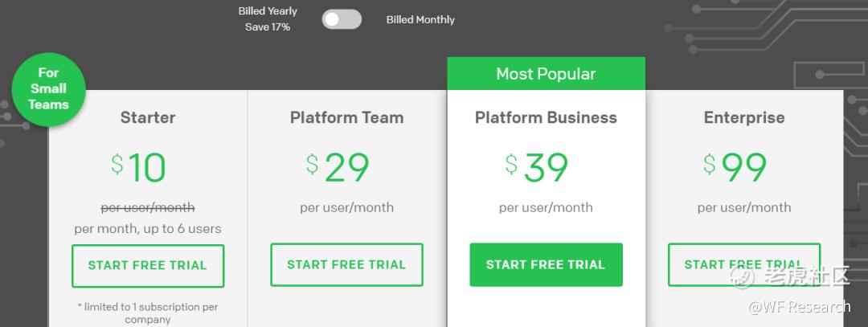868x327 pixels.
Task: Click the per month, up to 6 users text
Action: click(148, 228)
